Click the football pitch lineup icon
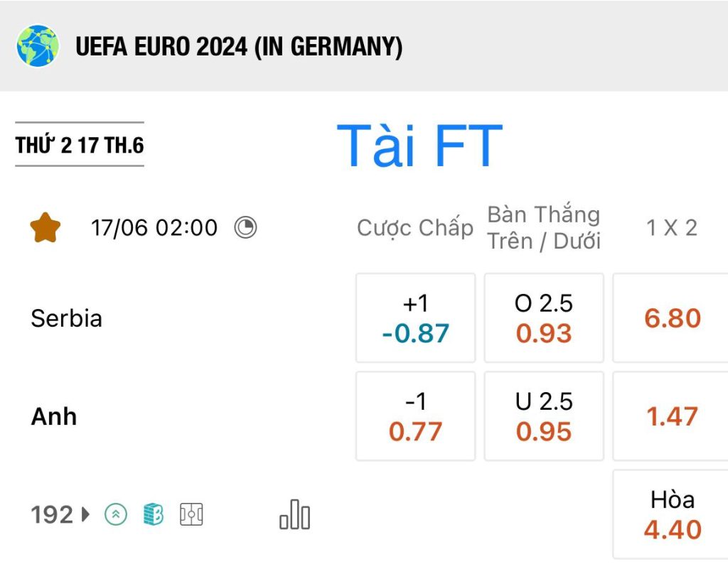 click(191, 514)
